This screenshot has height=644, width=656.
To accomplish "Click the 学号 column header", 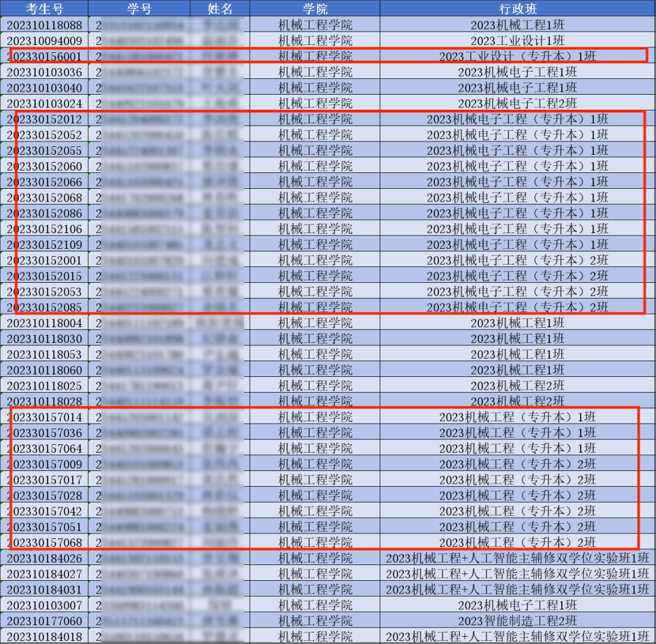I will 139,8.
